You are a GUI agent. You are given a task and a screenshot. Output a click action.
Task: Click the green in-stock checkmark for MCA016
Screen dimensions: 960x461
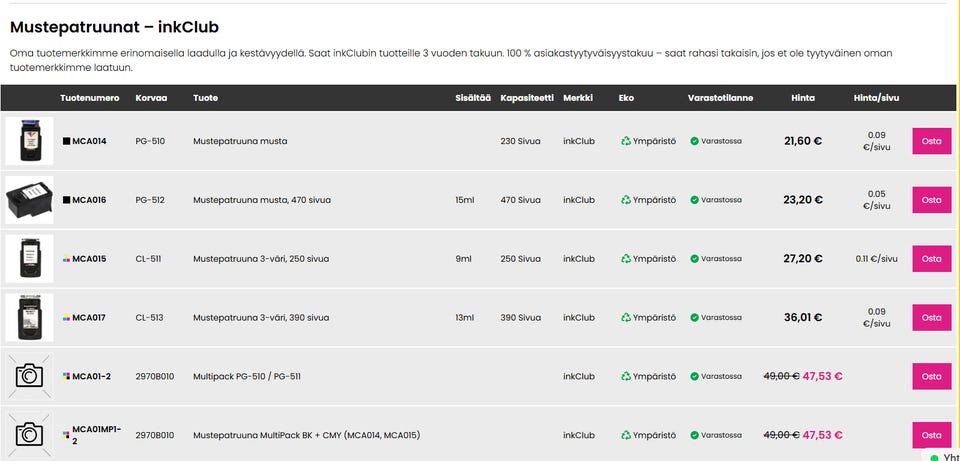pos(694,200)
